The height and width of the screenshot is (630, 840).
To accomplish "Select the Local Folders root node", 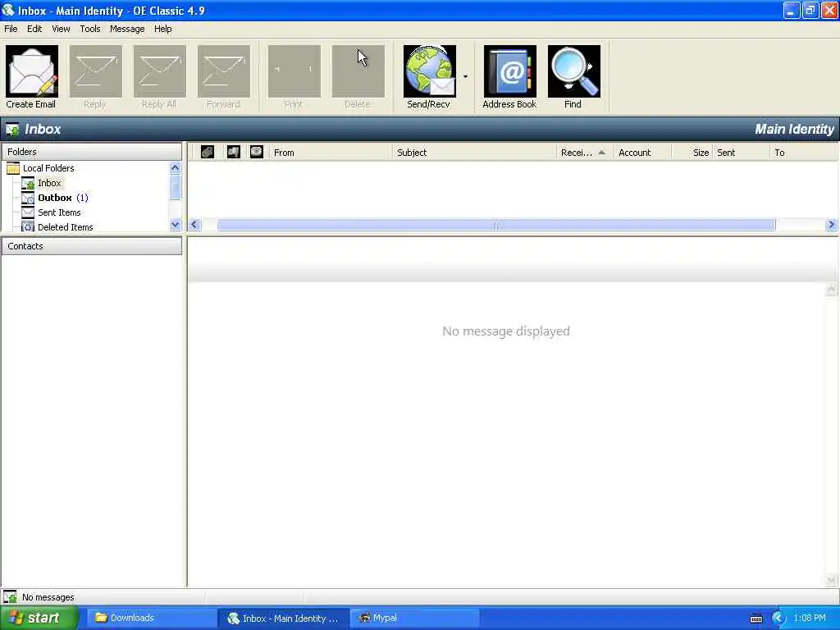I will click(48, 168).
